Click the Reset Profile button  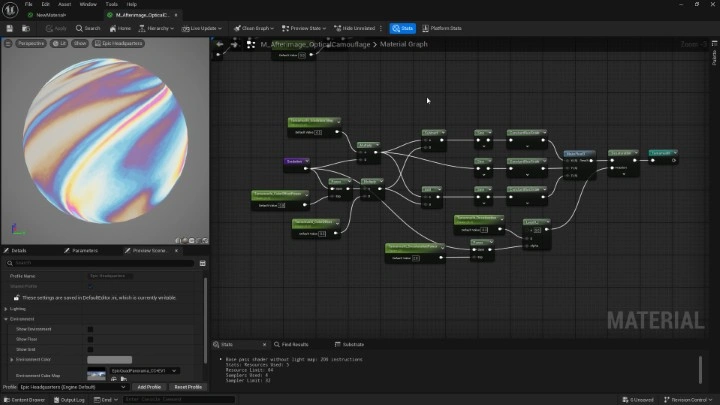(x=188, y=387)
